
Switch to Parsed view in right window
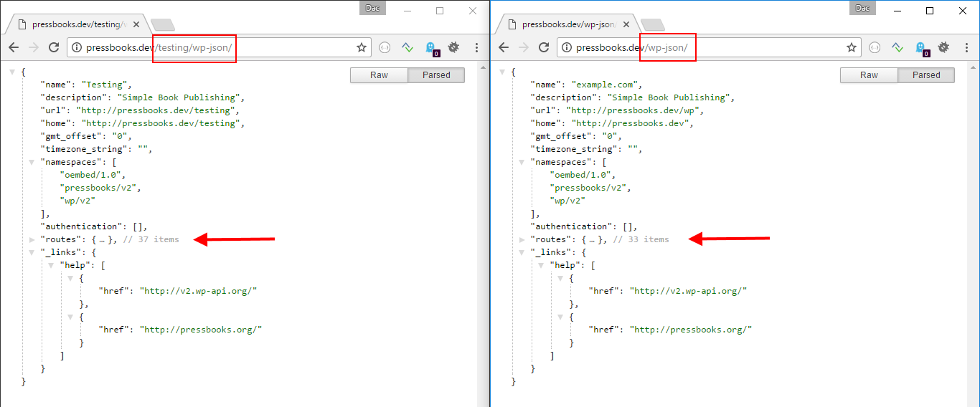[926, 75]
